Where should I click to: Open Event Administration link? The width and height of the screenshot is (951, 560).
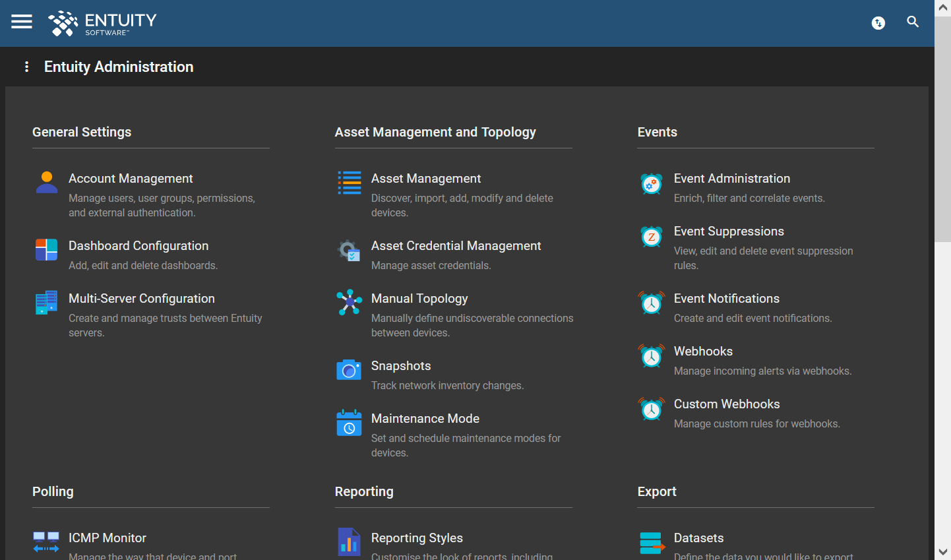[x=732, y=179]
